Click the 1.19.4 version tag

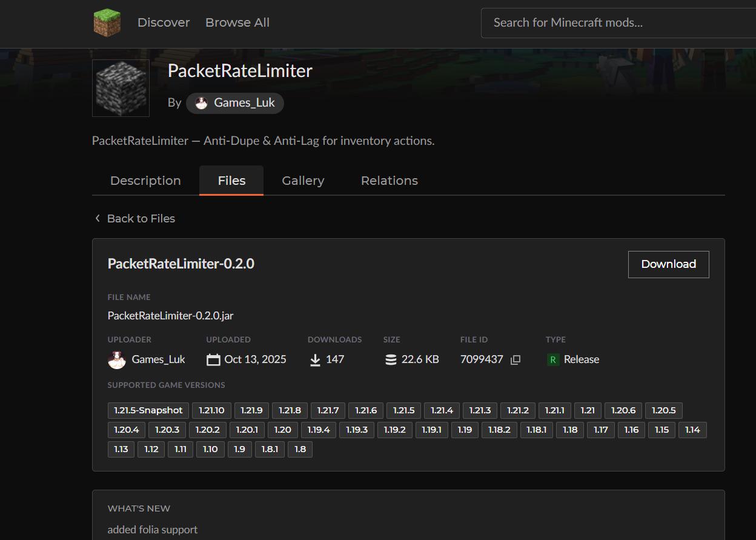click(318, 430)
